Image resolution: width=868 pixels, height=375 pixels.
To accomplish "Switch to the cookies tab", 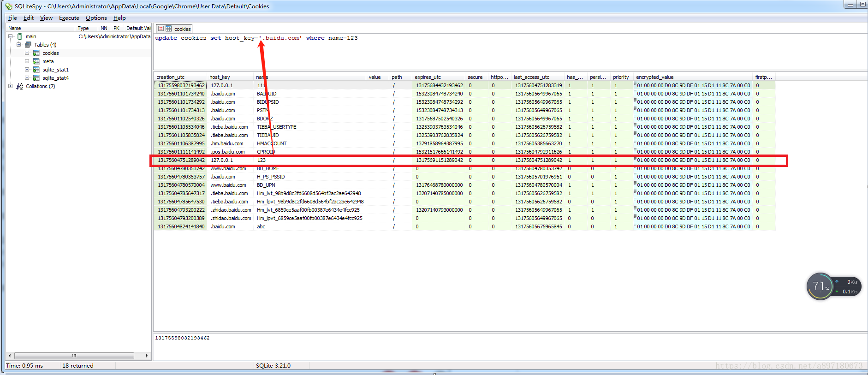I will [x=174, y=29].
